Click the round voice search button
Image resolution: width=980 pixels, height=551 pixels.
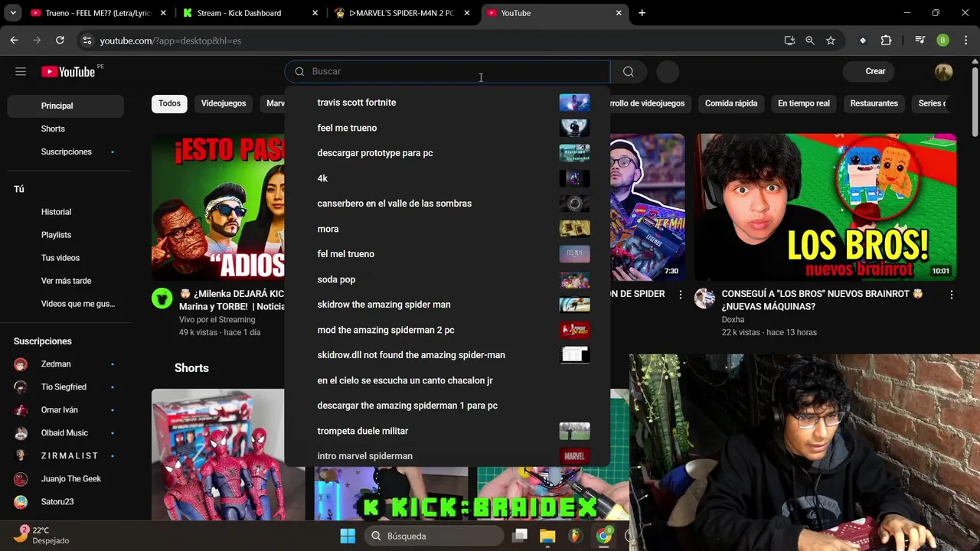point(668,71)
